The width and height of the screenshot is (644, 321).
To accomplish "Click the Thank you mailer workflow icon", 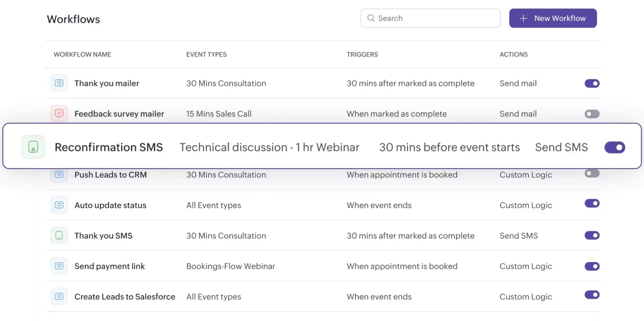I will [x=59, y=83].
